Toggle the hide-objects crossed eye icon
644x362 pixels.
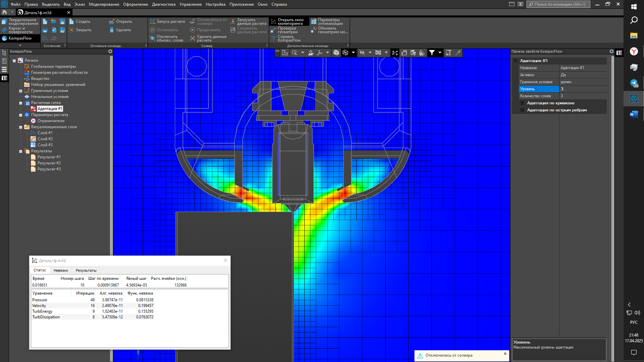[362, 53]
